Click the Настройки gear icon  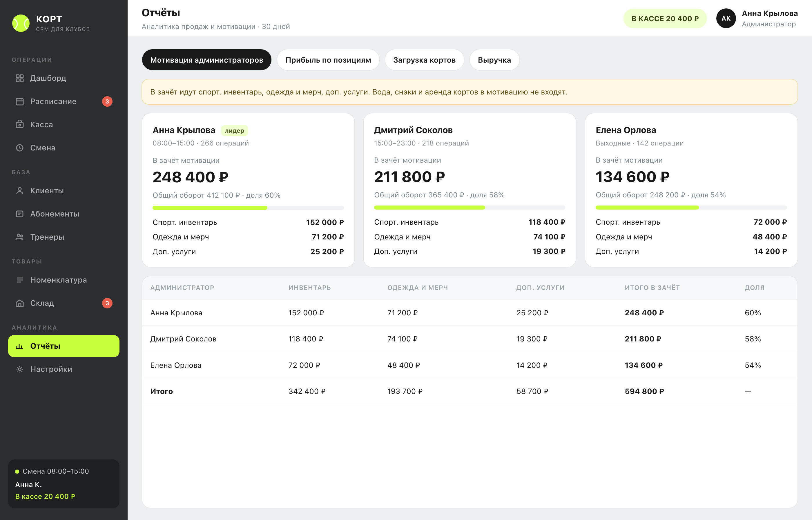pyautogui.click(x=20, y=369)
